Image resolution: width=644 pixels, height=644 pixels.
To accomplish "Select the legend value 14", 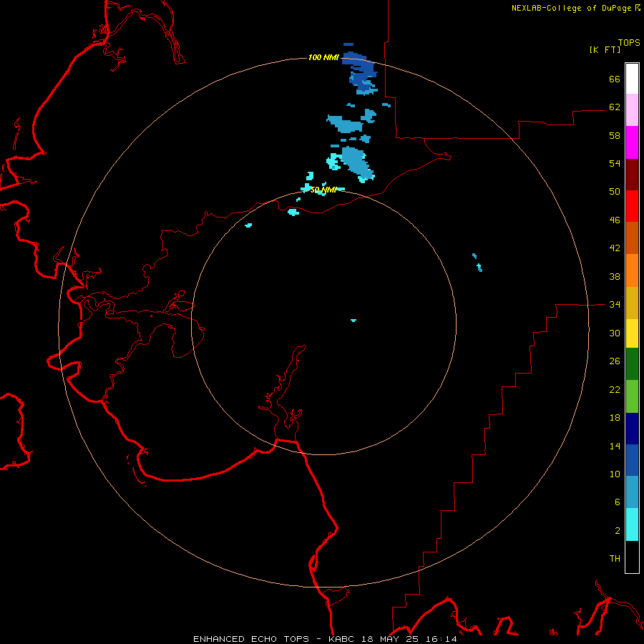I will [615, 446].
